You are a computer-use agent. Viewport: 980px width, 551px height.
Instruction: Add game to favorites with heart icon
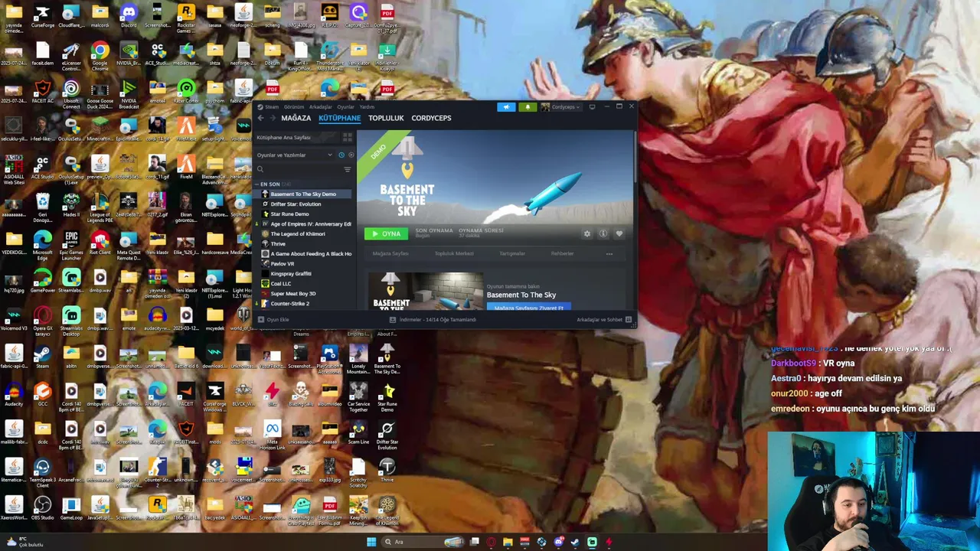tap(619, 233)
